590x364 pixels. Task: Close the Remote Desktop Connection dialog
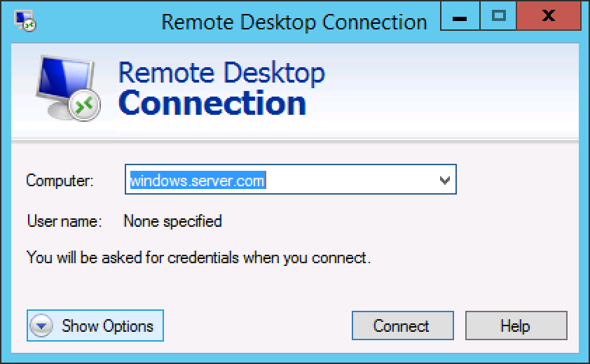click(549, 17)
